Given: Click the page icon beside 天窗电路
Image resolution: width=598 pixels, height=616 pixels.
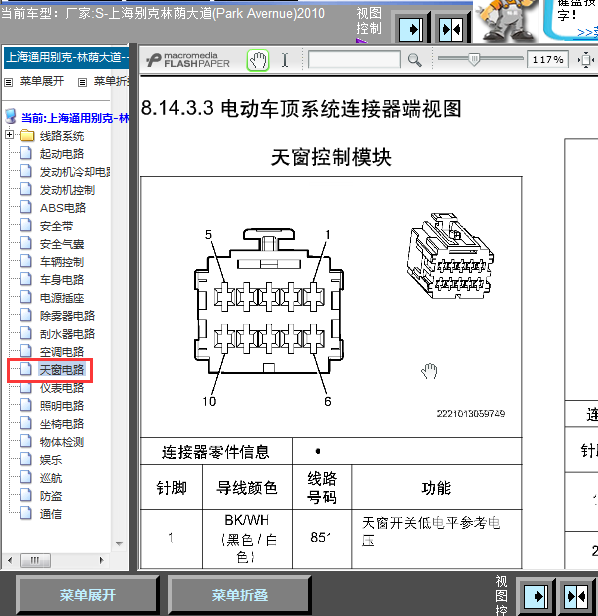Looking at the screenshot, I should [x=26, y=369].
